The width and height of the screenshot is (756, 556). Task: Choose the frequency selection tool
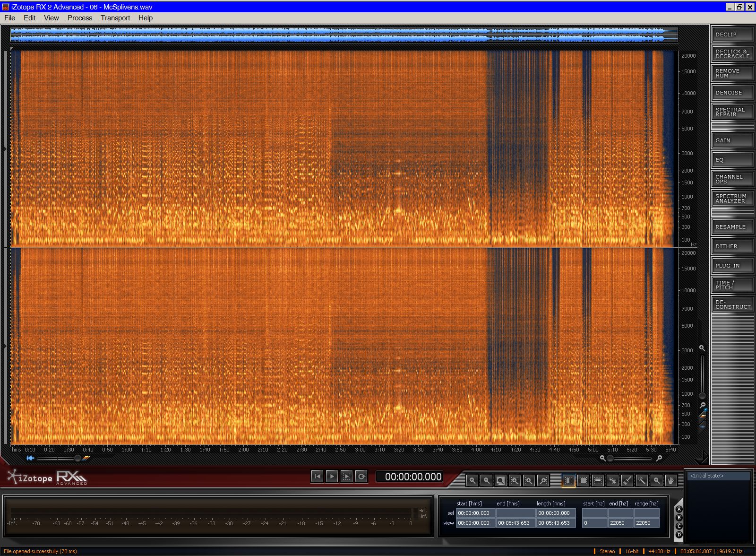598,481
